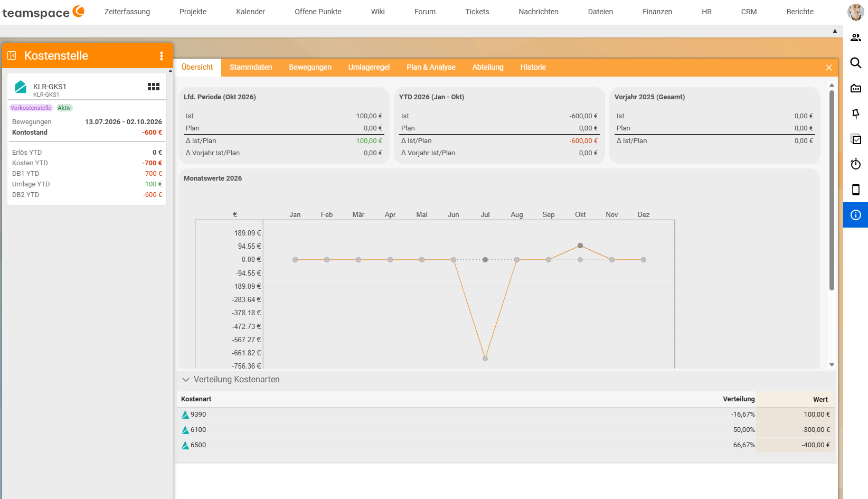
Task: Click the overview vertical scrollbar thumb
Action: (x=832, y=190)
